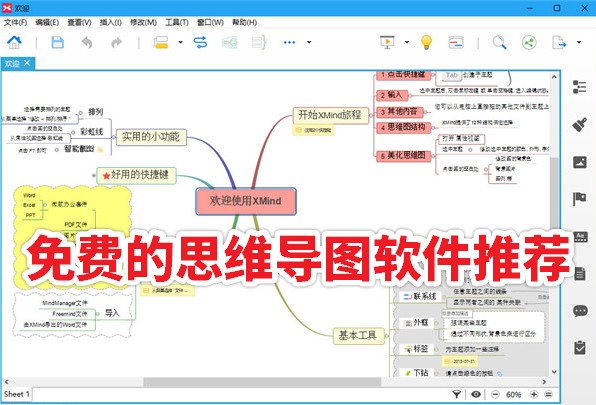
Task: Add a relationship with blue arrows icon
Action: [201, 42]
